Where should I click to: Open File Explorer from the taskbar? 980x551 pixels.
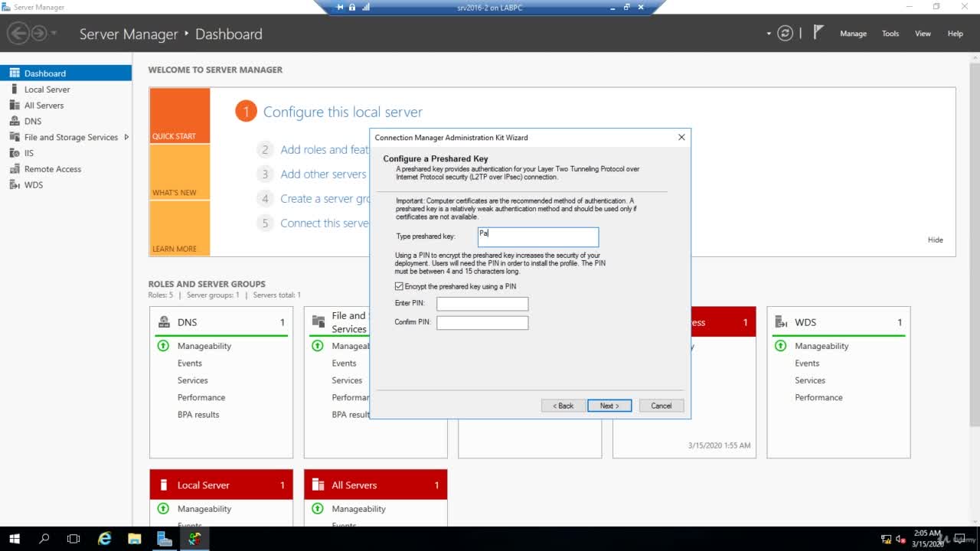coord(135,539)
